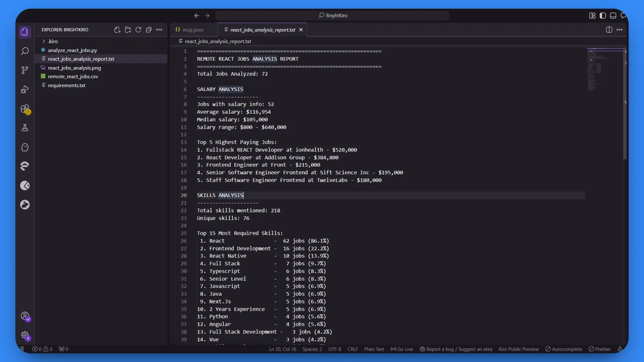
Task: Open editor more actions menu
Action: [620, 30]
